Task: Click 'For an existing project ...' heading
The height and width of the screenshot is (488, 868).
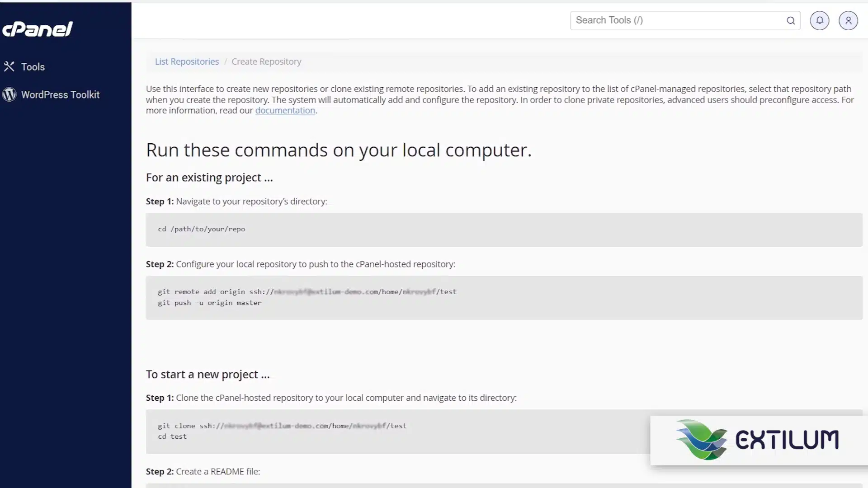Action: point(209,178)
